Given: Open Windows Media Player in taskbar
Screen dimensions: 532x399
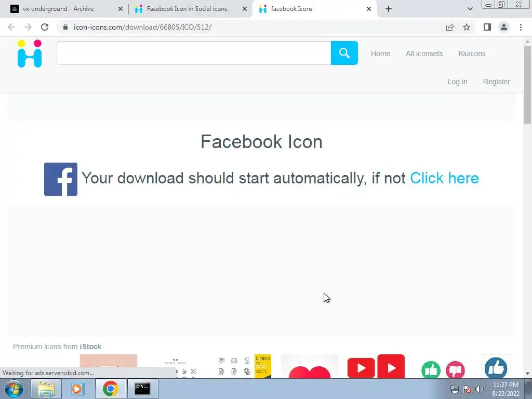Looking at the screenshot, I should [x=78, y=389].
